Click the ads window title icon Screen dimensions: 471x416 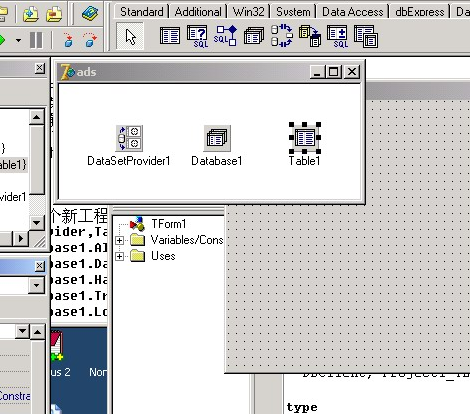click(x=67, y=72)
